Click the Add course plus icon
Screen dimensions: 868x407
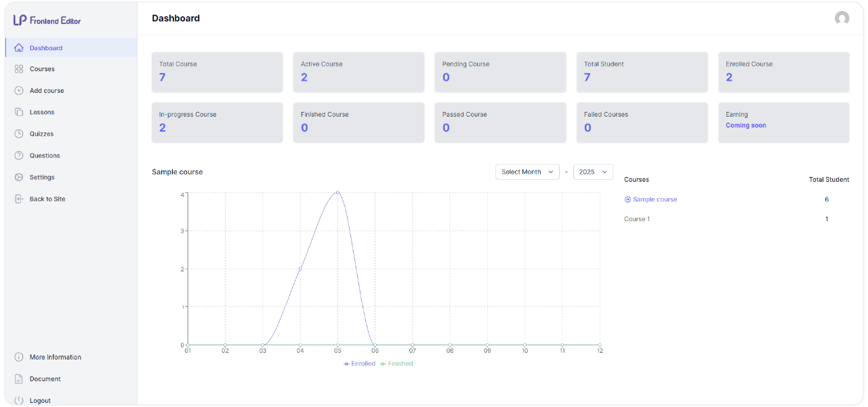click(18, 91)
